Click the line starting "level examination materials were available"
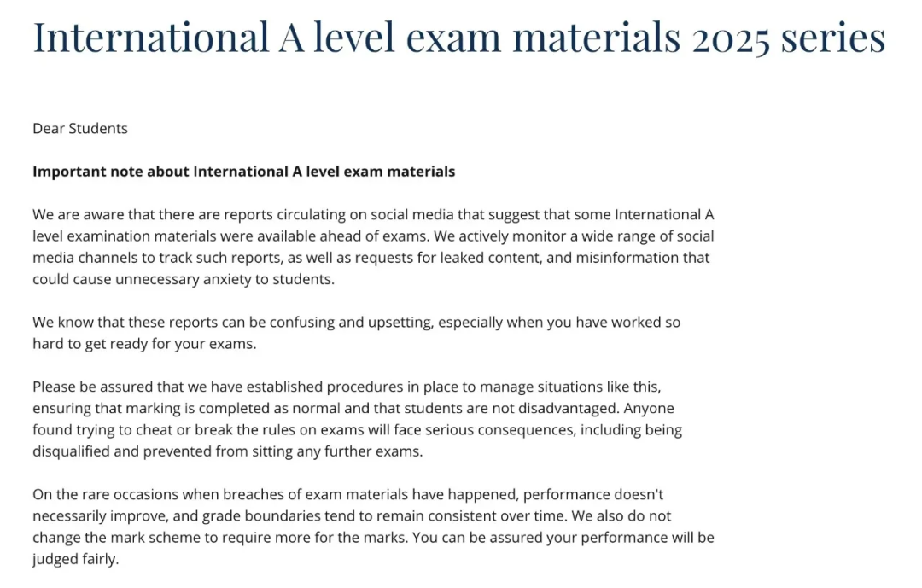Image resolution: width=922 pixels, height=588 pixels. click(373, 236)
